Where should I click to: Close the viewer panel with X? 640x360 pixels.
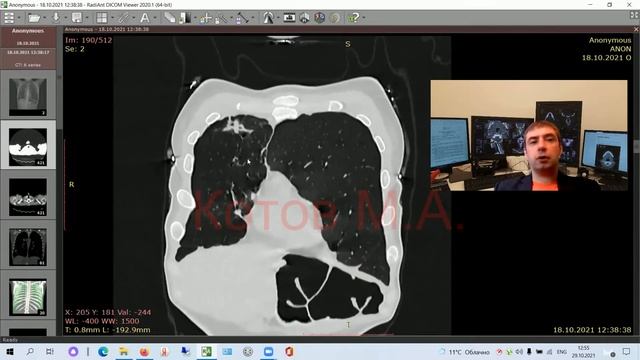click(x=636, y=29)
